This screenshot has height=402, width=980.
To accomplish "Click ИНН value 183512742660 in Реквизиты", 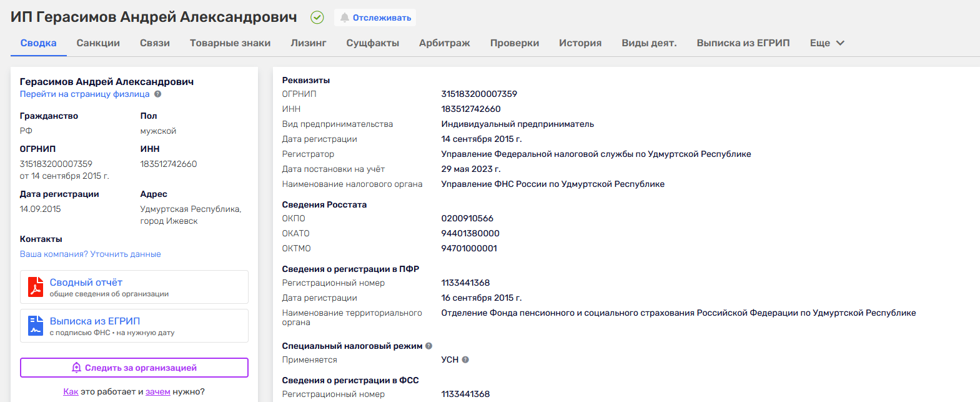I will (471, 109).
